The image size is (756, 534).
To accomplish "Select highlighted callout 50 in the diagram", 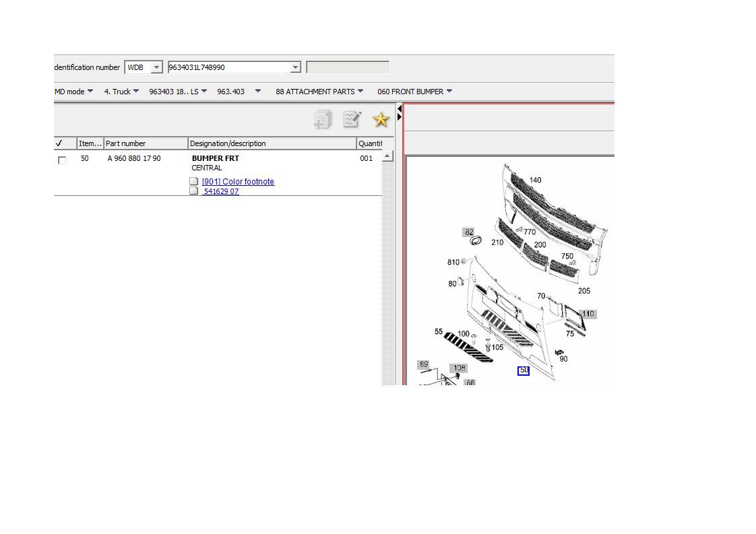I will click(524, 370).
